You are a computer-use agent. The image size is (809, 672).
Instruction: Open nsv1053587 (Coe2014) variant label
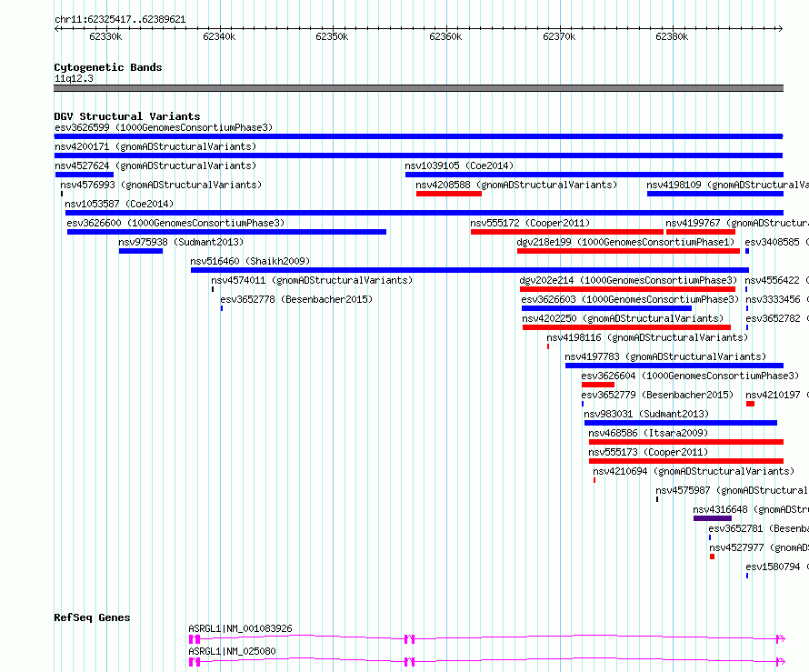tap(119, 204)
